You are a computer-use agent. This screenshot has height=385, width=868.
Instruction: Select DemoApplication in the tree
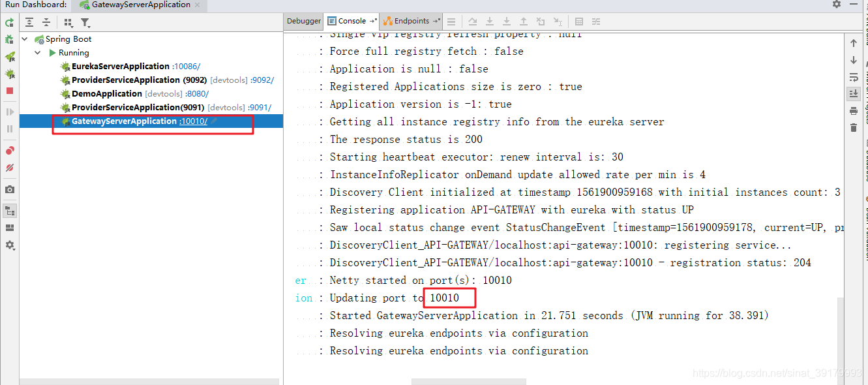106,94
